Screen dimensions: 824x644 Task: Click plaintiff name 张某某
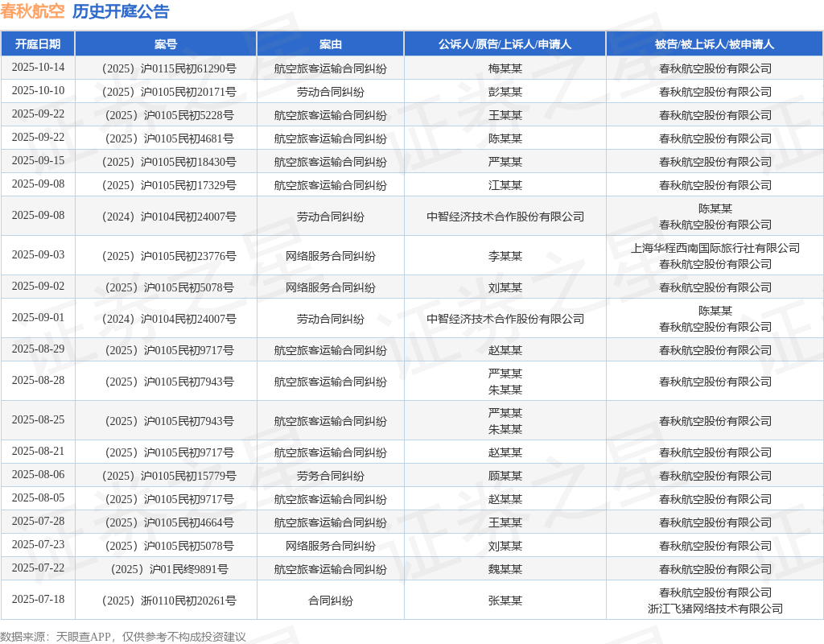click(505, 601)
